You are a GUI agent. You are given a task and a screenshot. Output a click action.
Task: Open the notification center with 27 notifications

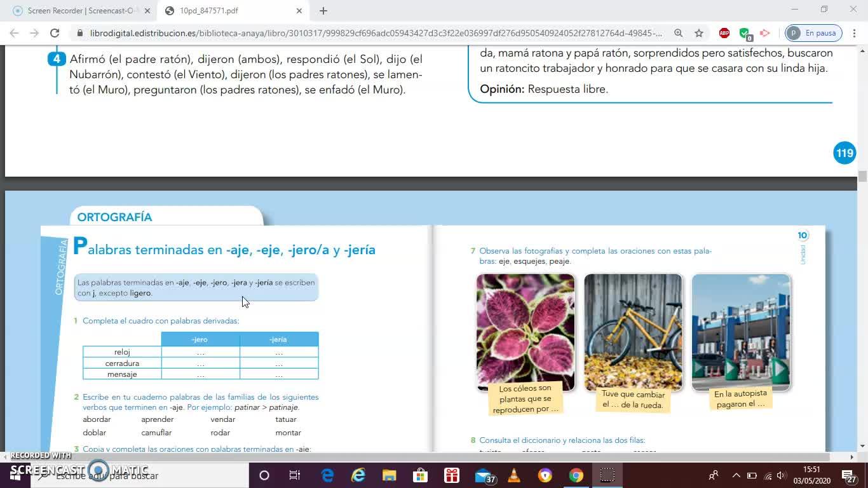pyautogui.click(x=849, y=475)
